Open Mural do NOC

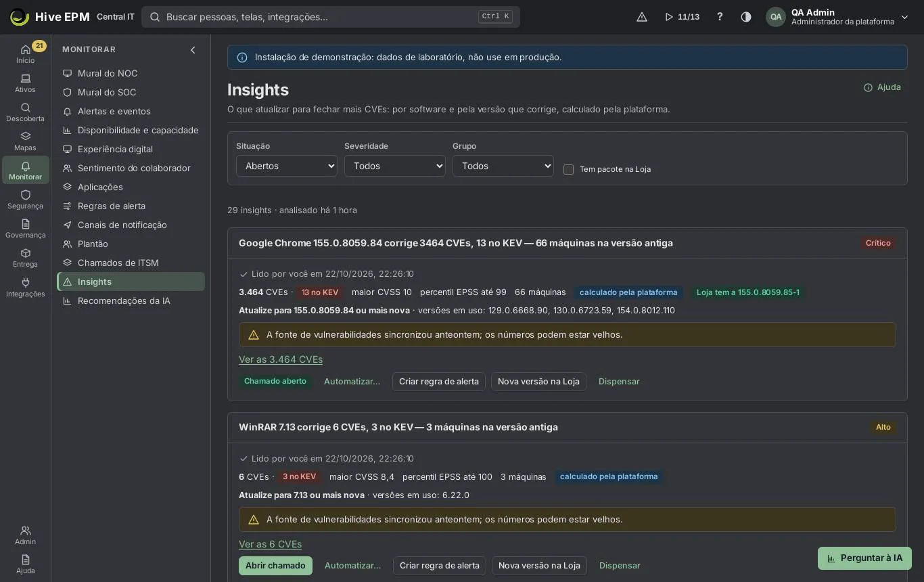click(x=131, y=73)
